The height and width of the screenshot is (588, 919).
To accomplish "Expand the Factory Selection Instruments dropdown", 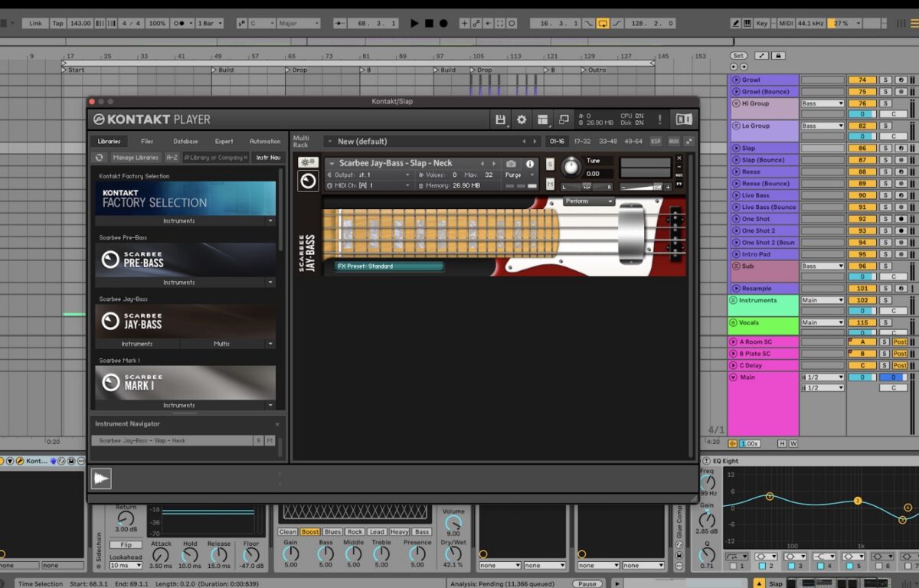I will click(x=270, y=221).
